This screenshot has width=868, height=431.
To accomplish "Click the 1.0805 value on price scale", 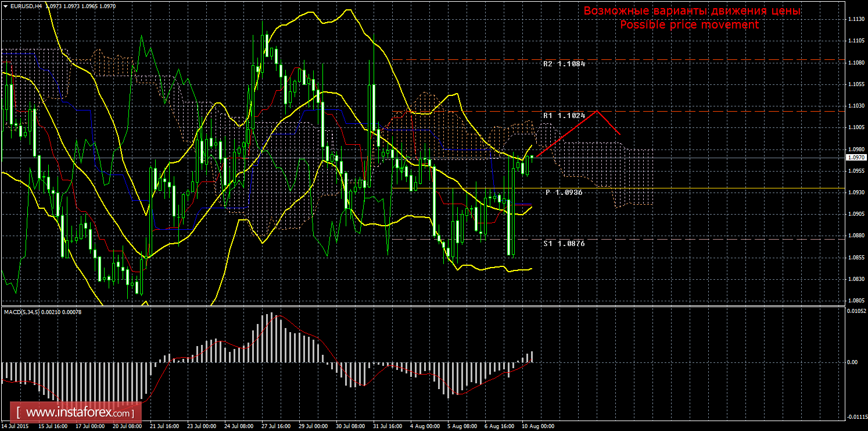I will [x=854, y=301].
